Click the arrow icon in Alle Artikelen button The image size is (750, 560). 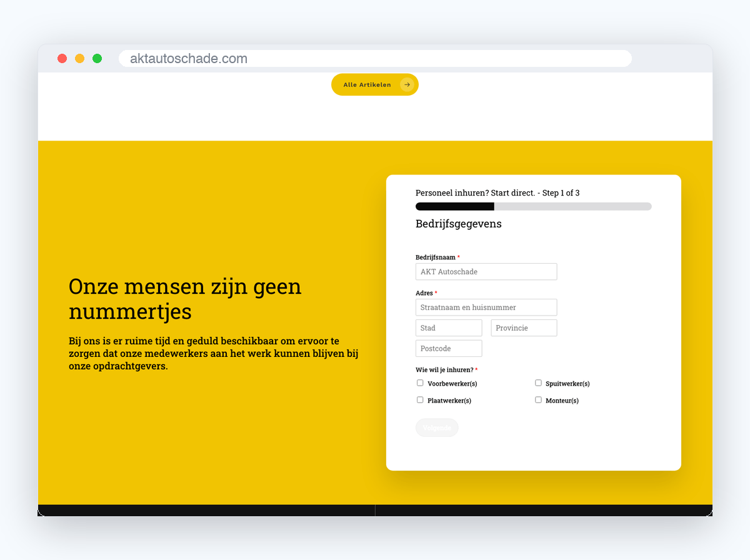click(x=407, y=84)
